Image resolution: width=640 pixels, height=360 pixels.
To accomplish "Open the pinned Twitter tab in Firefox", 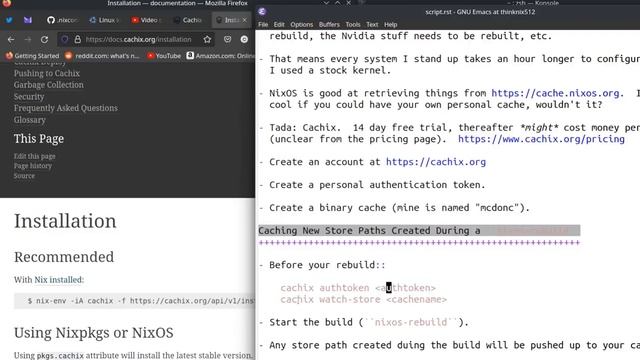I will click(9, 20).
